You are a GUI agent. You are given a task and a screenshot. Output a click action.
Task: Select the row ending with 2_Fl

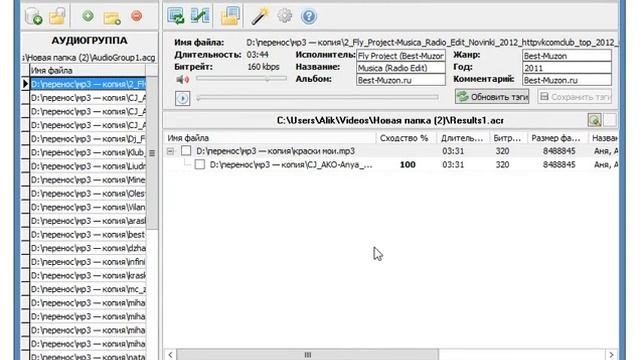click(x=88, y=84)
